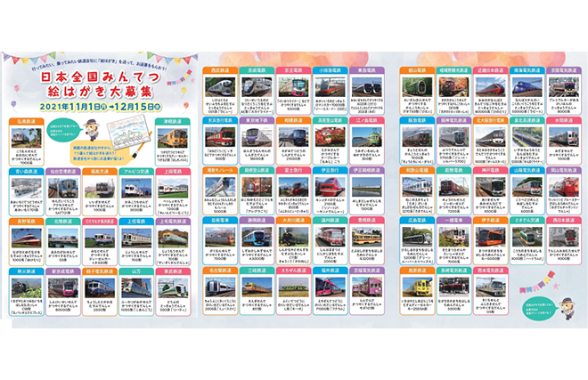The image size is (588, 380).
Task: Select the 新京成電鉄 header
Action: 63,271
